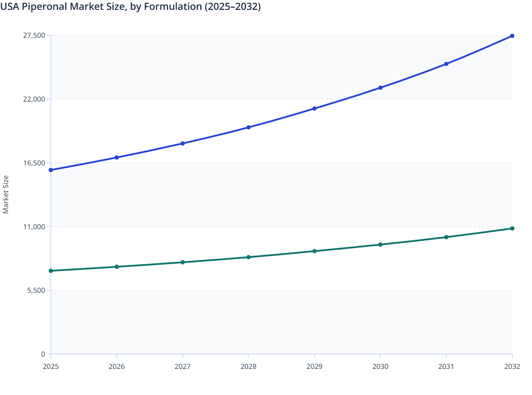Viewport: 532px width, 395px height.
Task: Click the 27,500 y-axis tick label
Action: 35,35
